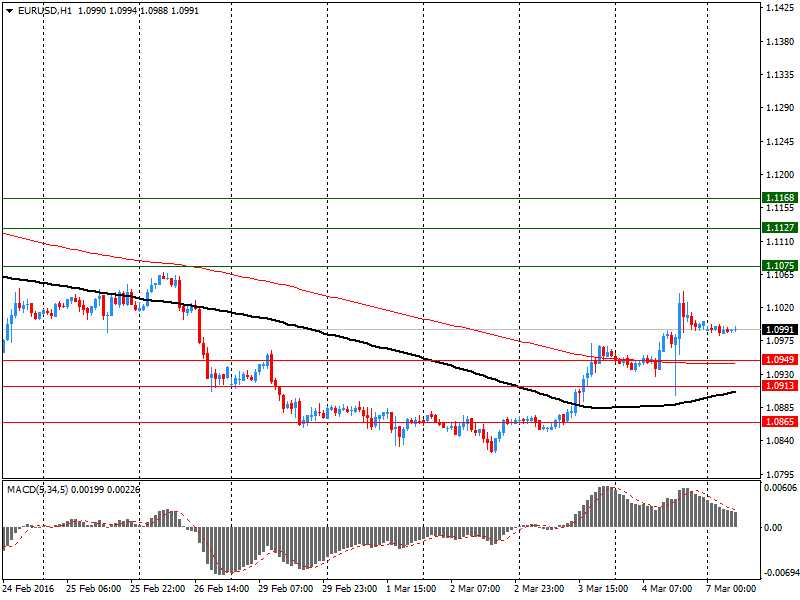Image resolution: width=800 pixels, height=600 pixels.
Task: Select the EURUSD,H1 chart title text
Action: [x=45, y=11]
